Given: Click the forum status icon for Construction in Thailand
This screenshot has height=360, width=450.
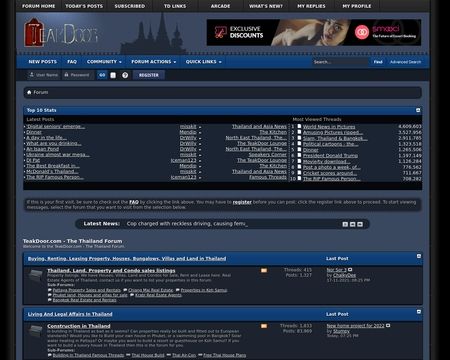Looking at the screenshot, I should pyautogui.click(x=35, y=331).
